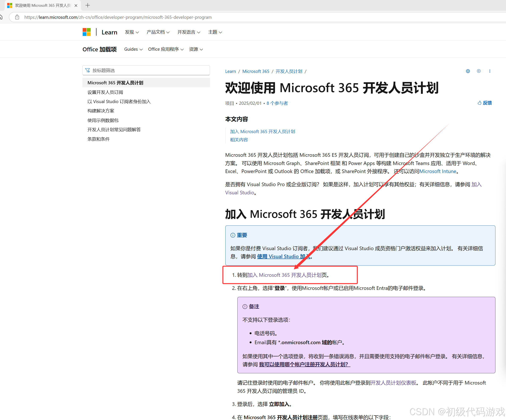506x420 pixels.
Task: Click the language globe icon
Action: (468, 71)
